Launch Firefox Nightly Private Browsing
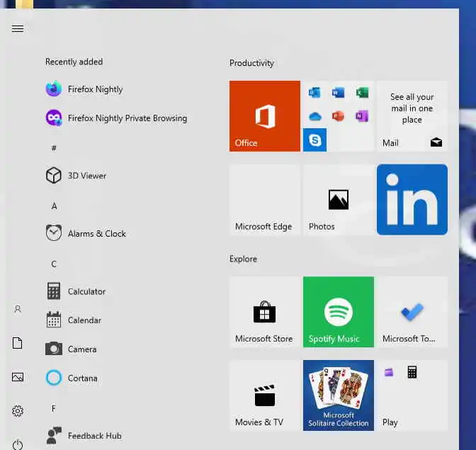476x450 pixels. (x=116, y=118)
